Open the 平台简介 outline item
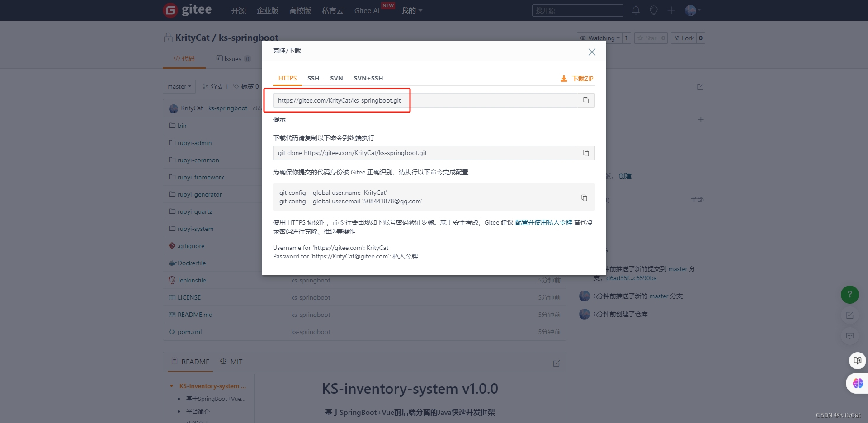 click(x=198, y=411)
